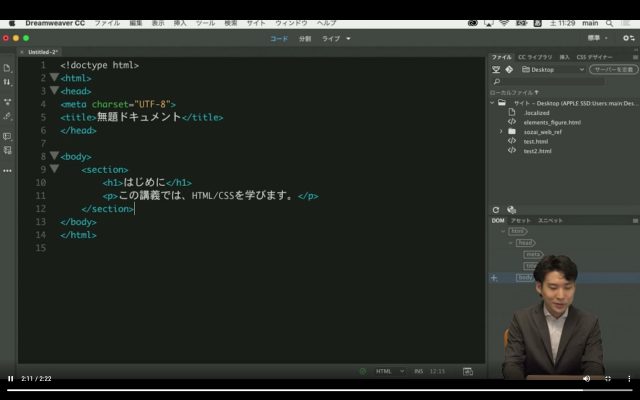Select the Untitled-2 document tab
The height and width of the screenshot is (400, 640).
(x=43, y=52)
